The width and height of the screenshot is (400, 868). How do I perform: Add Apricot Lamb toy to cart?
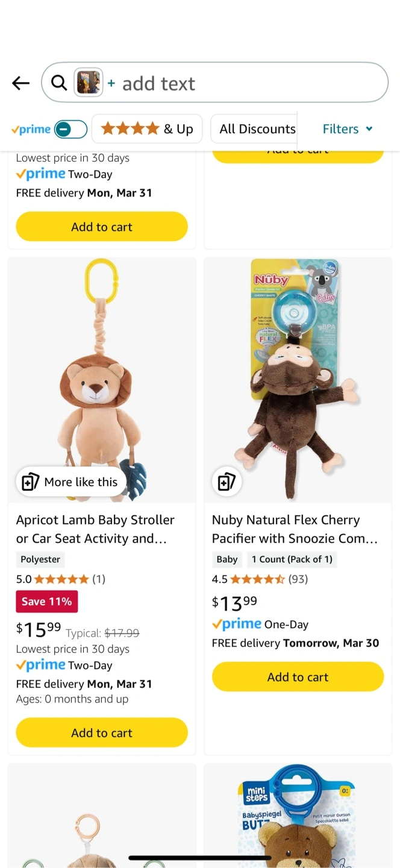(102, 733)
